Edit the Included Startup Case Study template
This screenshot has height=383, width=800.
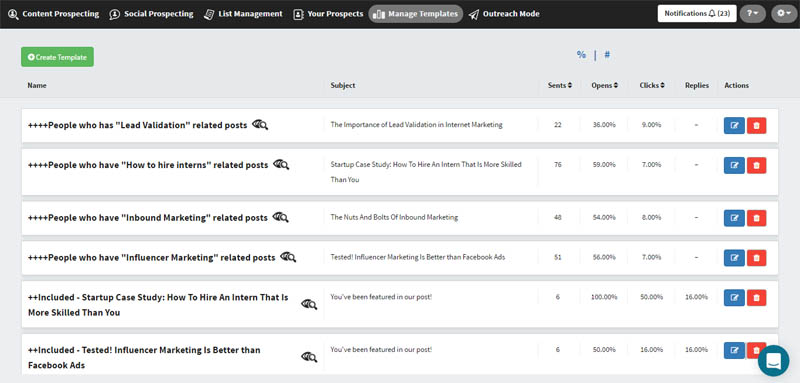click(x=734, y=297)
